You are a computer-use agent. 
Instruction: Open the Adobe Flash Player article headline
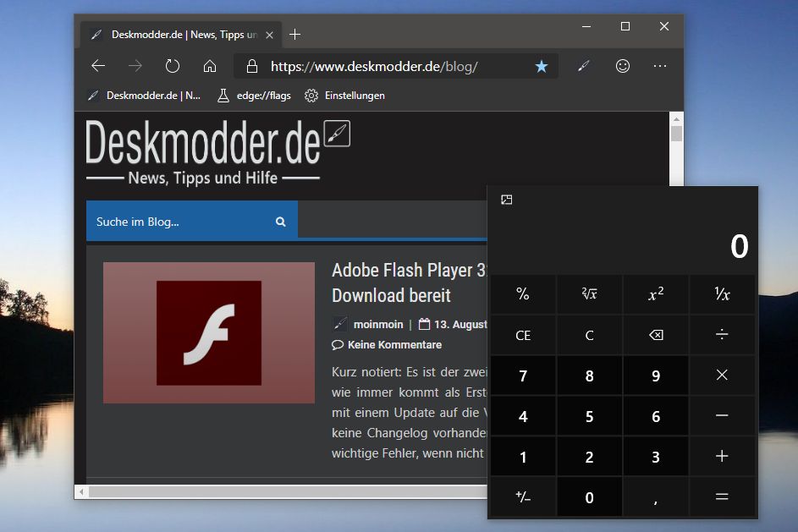(410, 282)
